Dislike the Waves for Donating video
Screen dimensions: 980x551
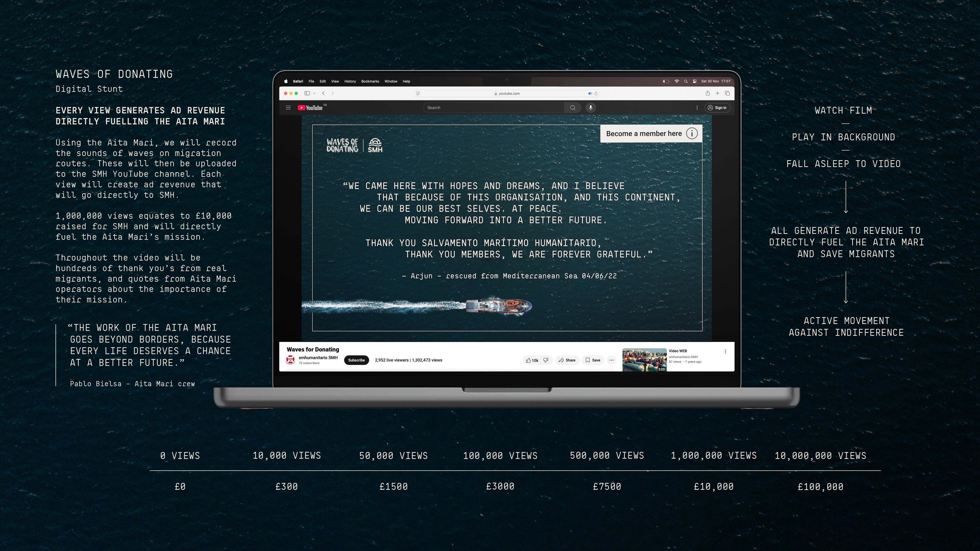point(546,360)
